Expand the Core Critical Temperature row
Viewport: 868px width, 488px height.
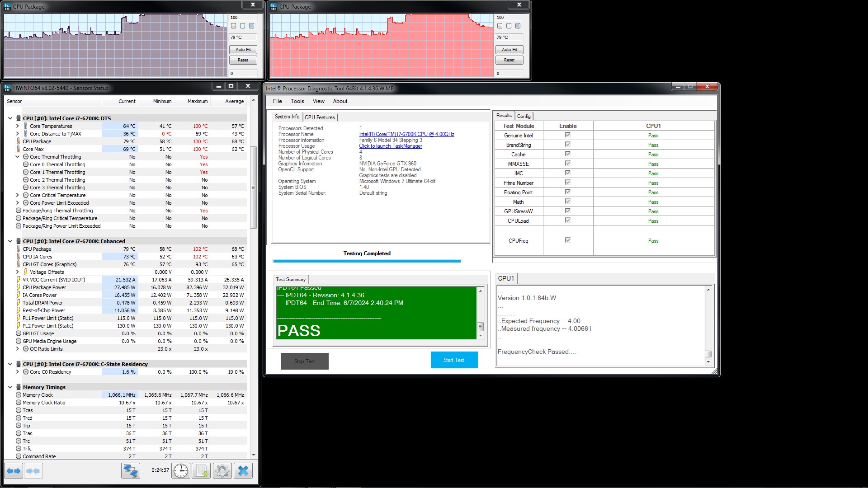click(18, 195)
